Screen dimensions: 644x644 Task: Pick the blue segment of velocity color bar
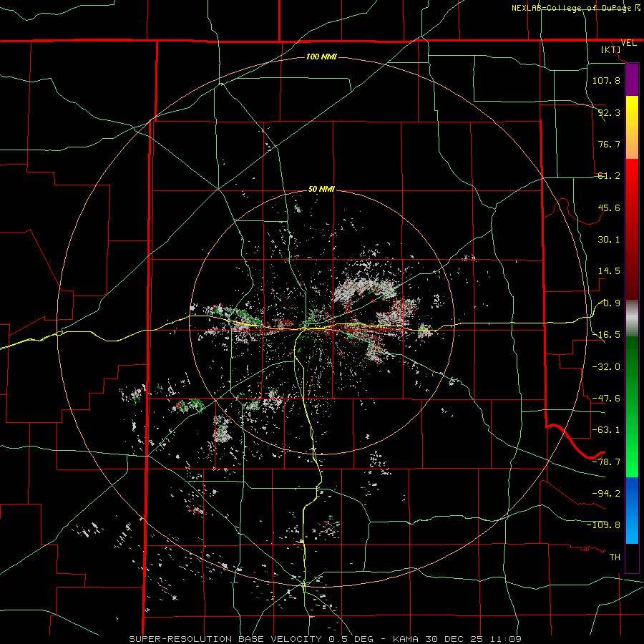pyautogui.click(x=632, y=510)
